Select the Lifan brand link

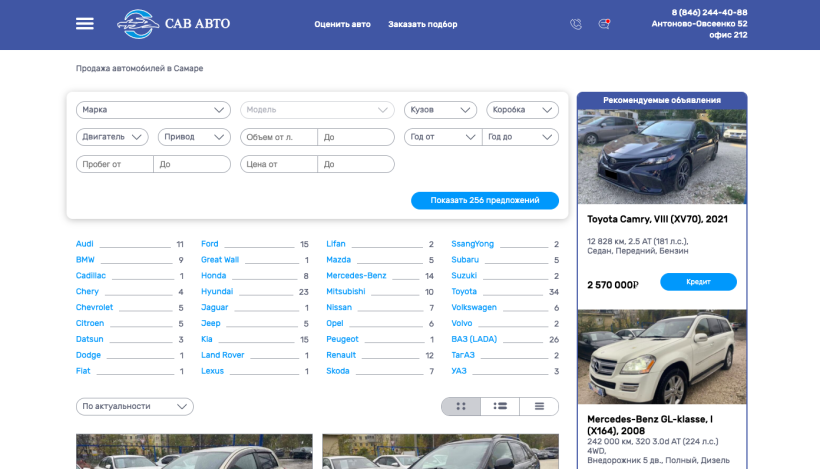pyautogui.click(x=336, y=244)
